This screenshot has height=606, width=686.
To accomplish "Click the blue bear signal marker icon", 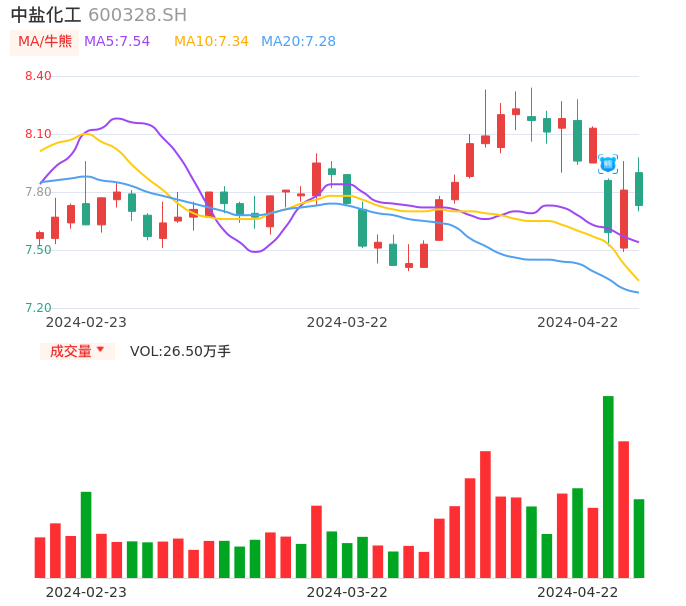I will 608,164.
